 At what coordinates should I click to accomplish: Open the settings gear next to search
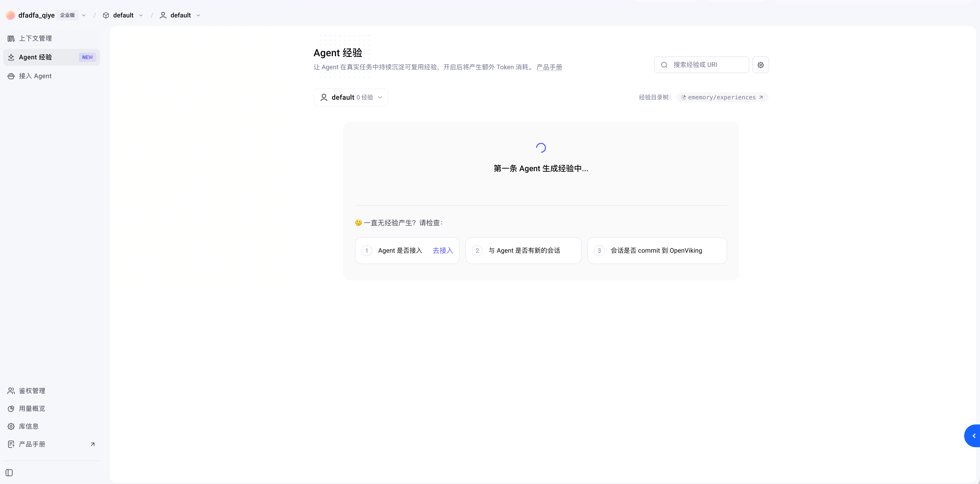tap(760, 65)
